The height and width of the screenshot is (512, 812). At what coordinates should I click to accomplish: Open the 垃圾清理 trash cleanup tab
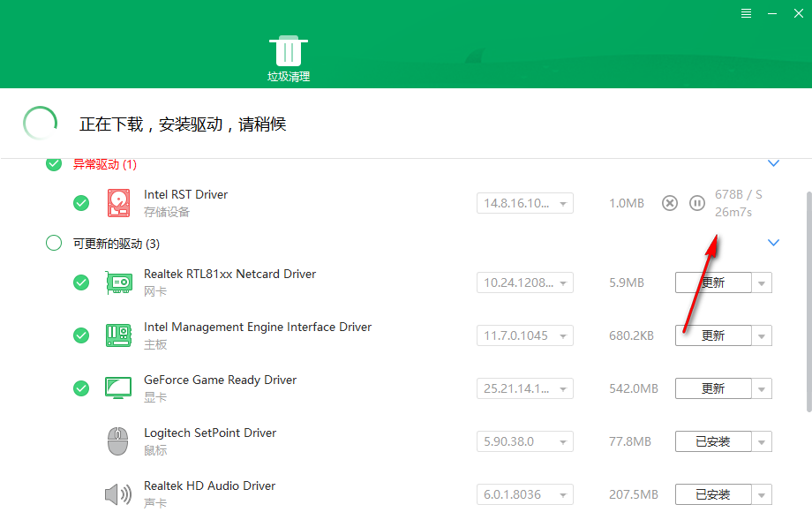pos(289,58)
